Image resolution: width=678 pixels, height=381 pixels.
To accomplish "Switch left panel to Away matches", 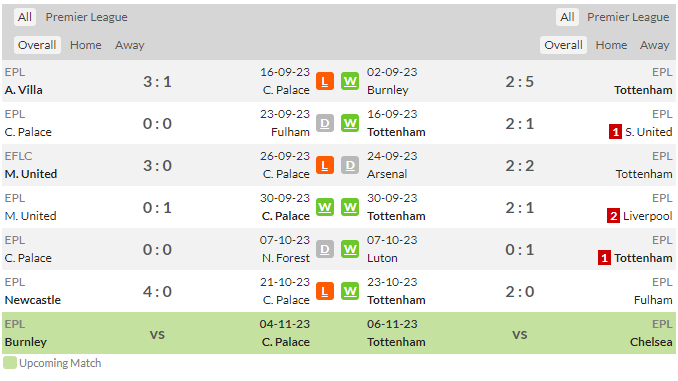I will coord(130,45).
